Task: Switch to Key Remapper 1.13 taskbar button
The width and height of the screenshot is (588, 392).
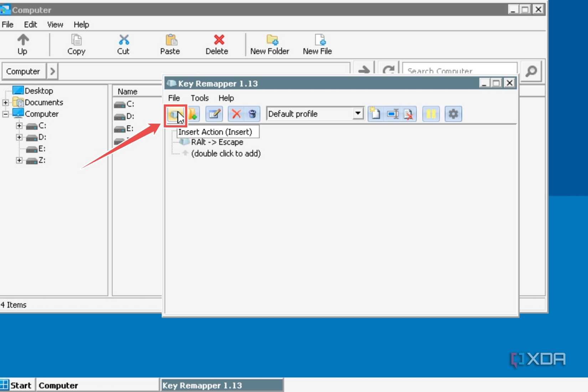Action: point(222,385)
